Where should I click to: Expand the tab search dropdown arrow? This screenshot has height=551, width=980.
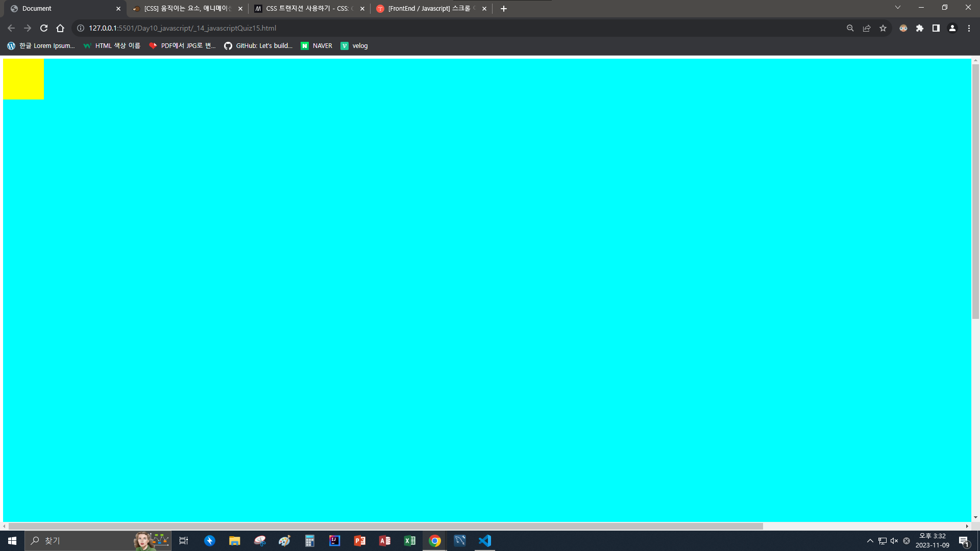(898, 8)
